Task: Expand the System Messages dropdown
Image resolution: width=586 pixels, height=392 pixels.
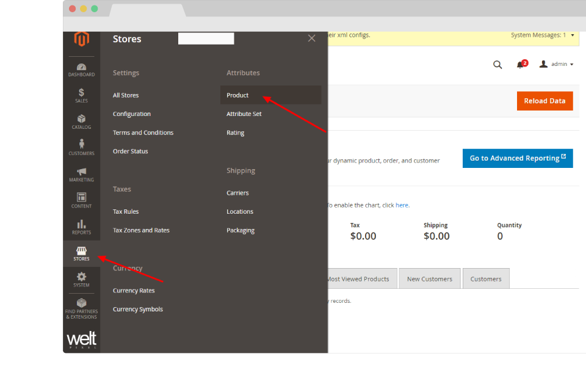Action: pos(542,35)
